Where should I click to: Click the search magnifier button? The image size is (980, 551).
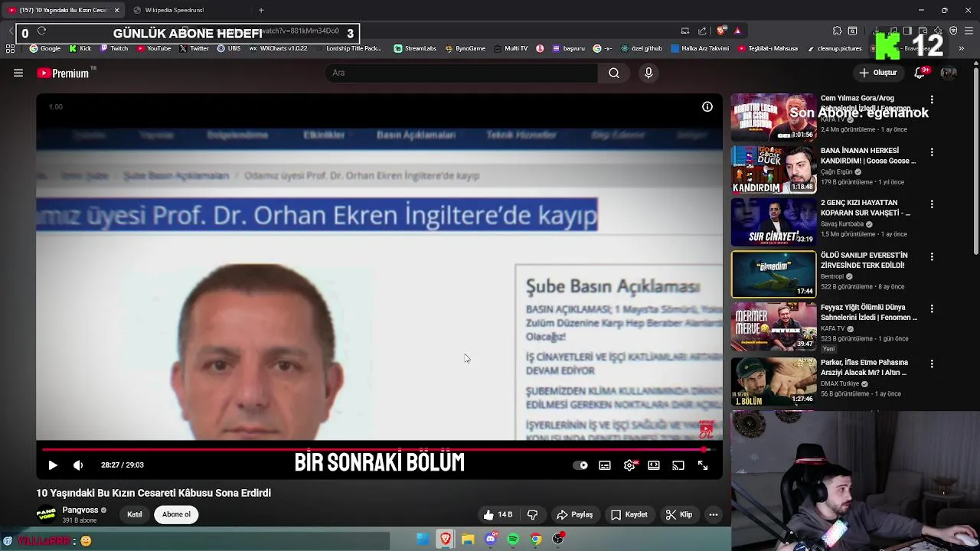pyautogui.click(x=613, y=73)
